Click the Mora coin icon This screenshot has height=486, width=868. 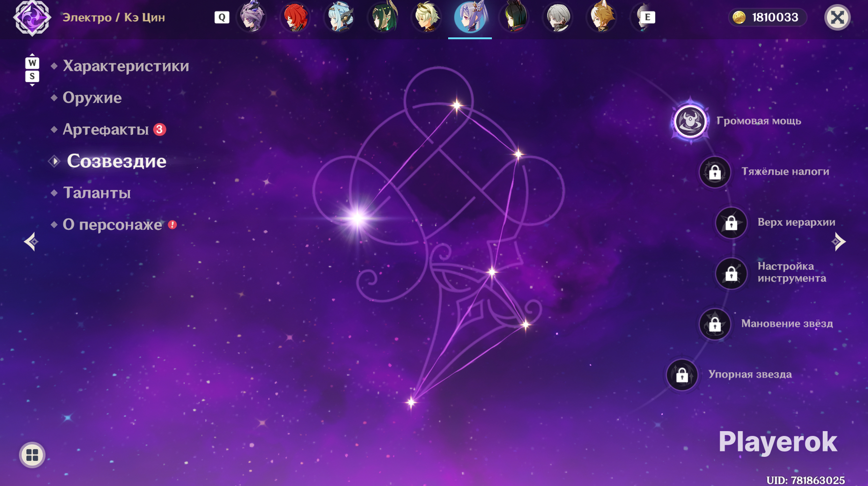(739, 17)
